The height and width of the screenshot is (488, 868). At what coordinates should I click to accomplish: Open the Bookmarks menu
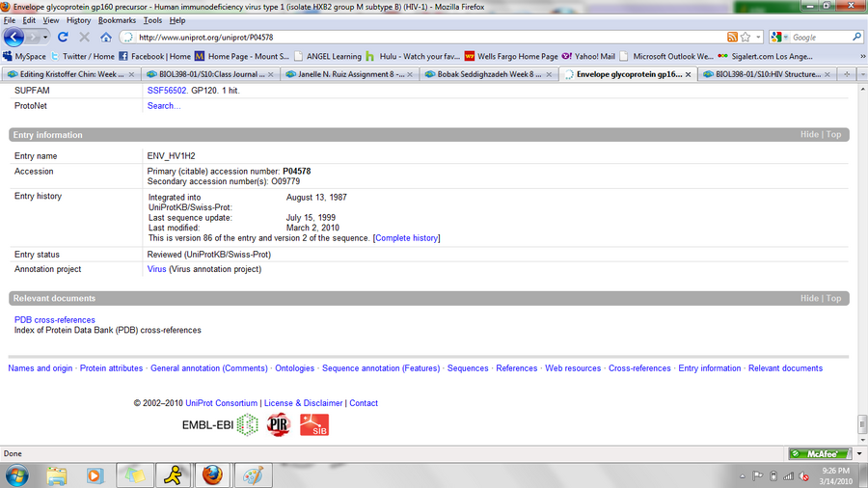click(x=117, y=20)
